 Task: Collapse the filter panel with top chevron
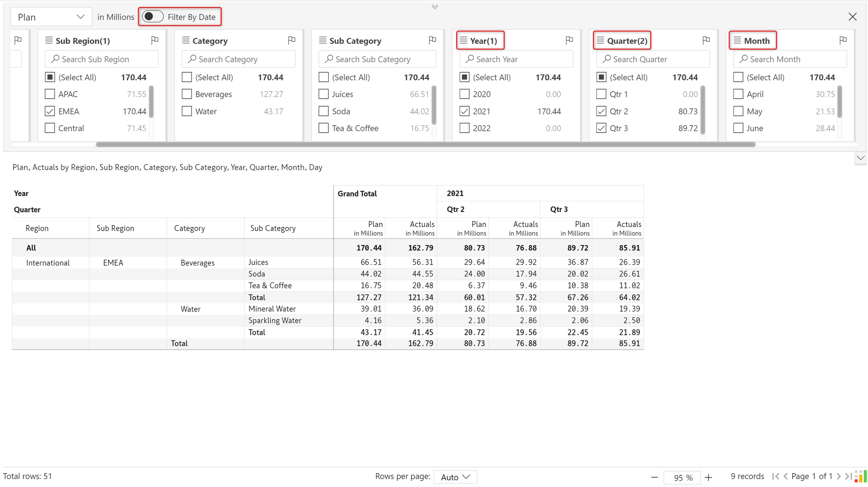435,7
